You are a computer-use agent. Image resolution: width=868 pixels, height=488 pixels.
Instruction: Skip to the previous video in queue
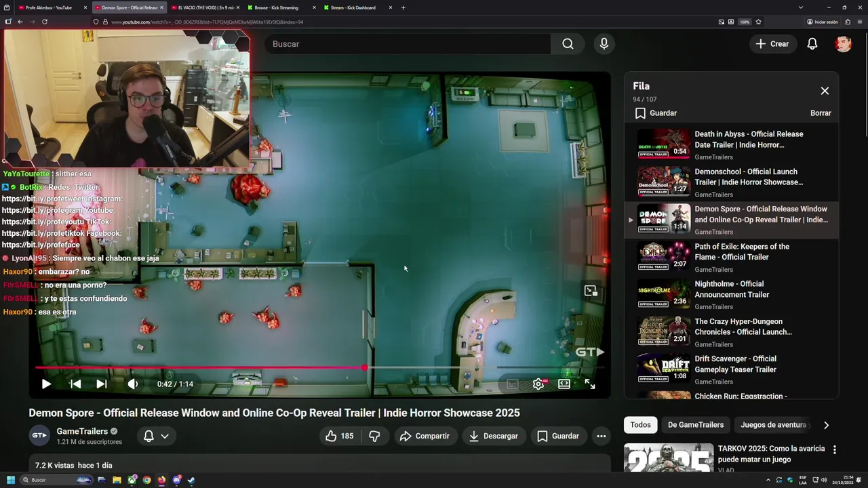point(76,384)
